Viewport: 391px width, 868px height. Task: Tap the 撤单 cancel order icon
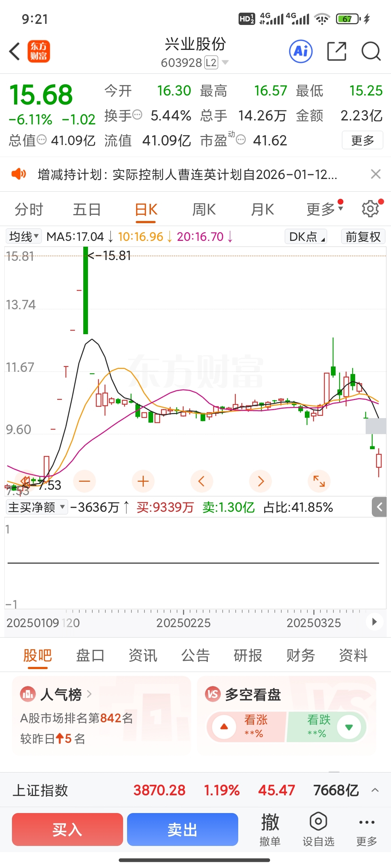[270, 829]
